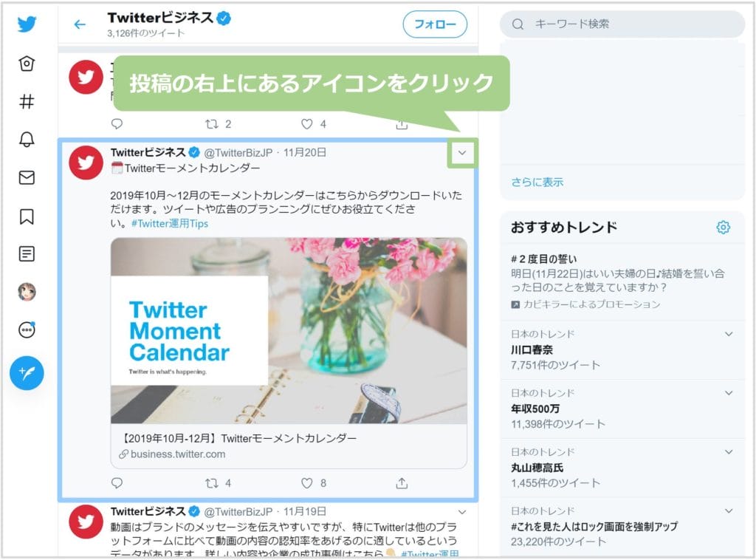Open the Lists icon in sidebar
756x560 pixels.
27,253
